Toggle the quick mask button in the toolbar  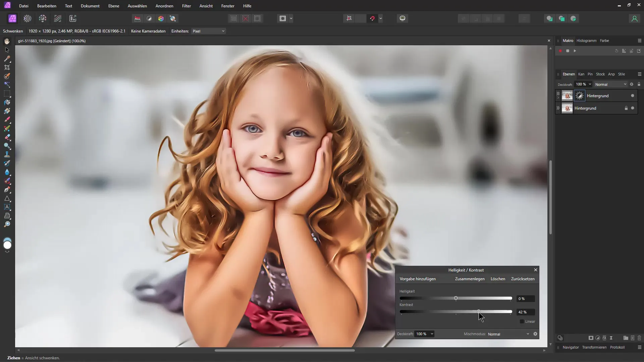(283, 19)
